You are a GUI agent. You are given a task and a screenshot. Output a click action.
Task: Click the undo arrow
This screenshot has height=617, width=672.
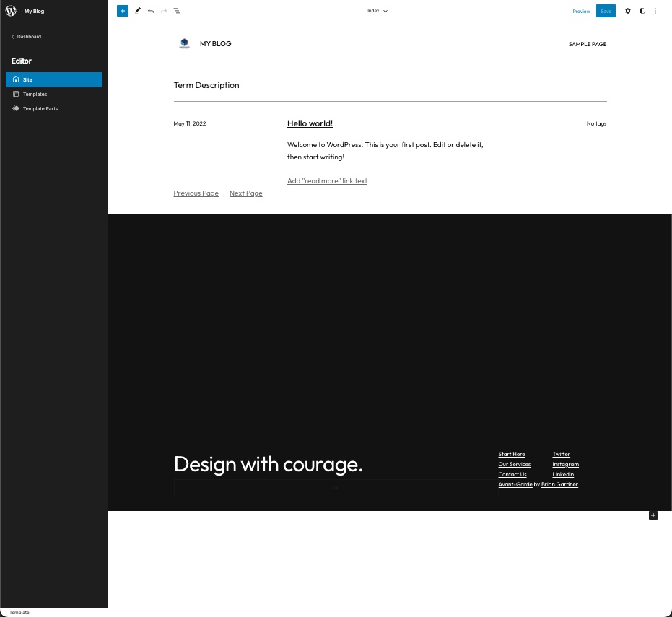151,11
